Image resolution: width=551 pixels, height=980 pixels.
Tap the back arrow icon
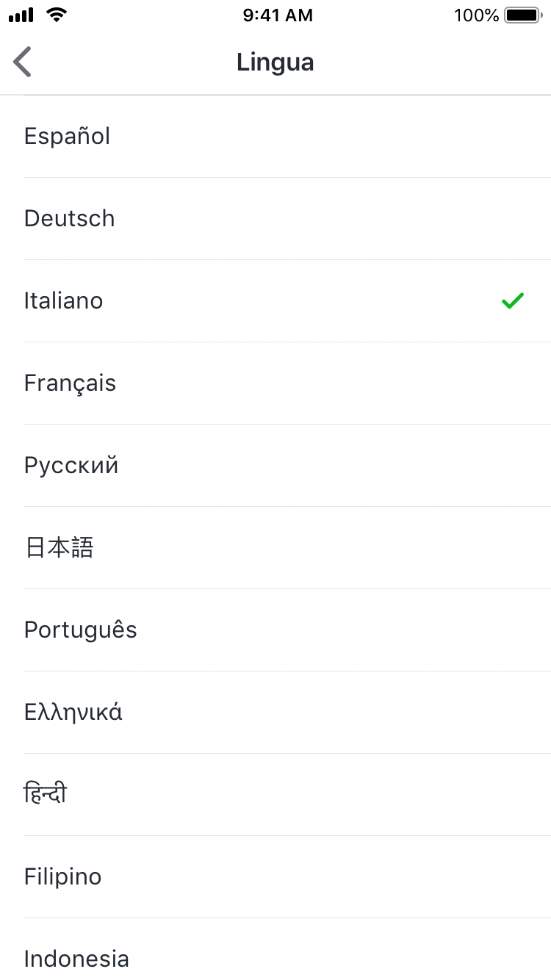click(23, 62)
